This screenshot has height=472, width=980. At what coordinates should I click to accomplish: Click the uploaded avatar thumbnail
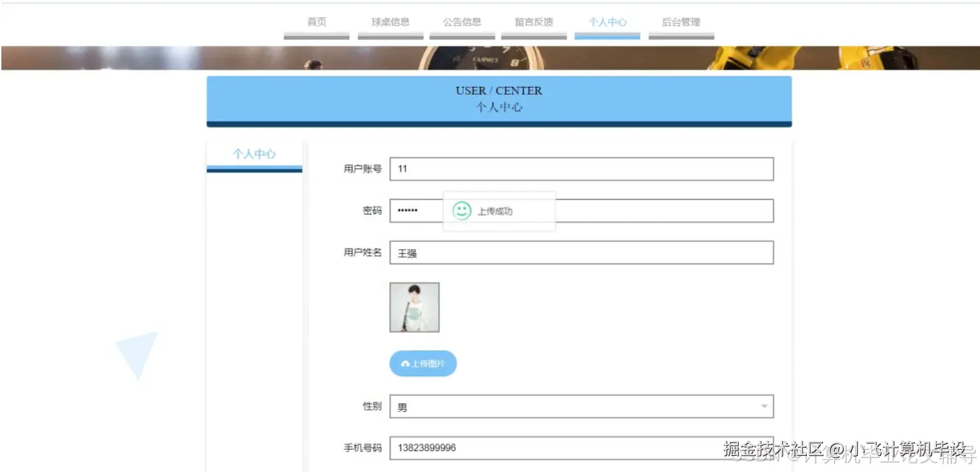415,307
